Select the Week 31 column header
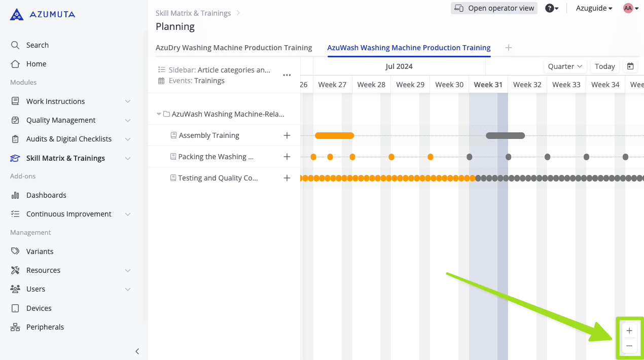The width and height of the screenshot is (644, 360). (488, 85)
